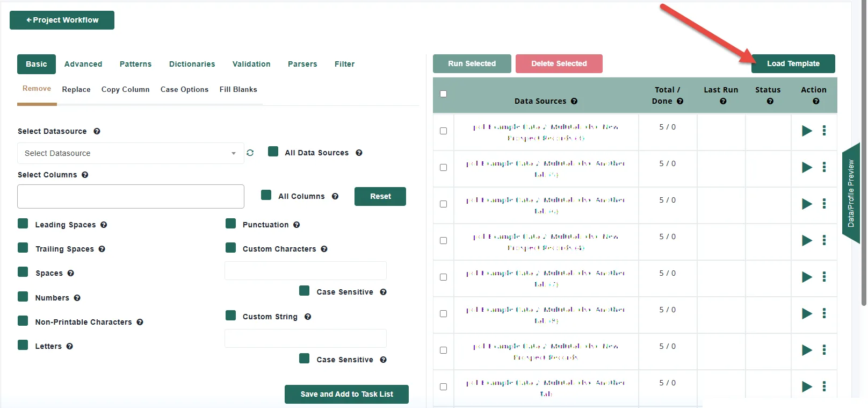
Task: Tick the All Columns checkbox
Action: [266, 195]
